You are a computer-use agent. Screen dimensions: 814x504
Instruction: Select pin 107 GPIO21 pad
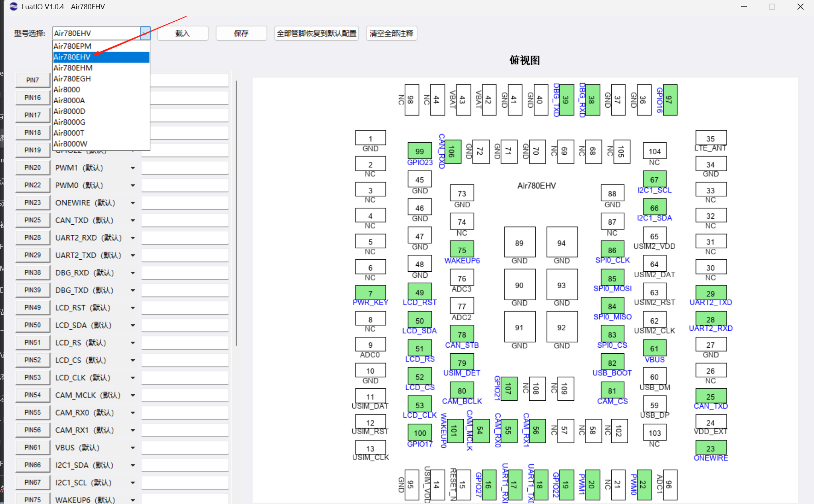pyautogui.click(x=509, y=389)
